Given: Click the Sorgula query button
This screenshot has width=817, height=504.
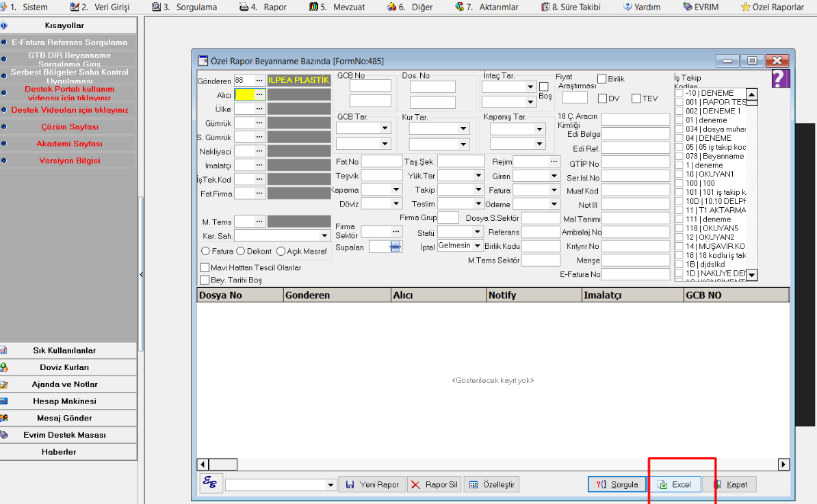Looking at the screenshot, I should tap(617, 484).
